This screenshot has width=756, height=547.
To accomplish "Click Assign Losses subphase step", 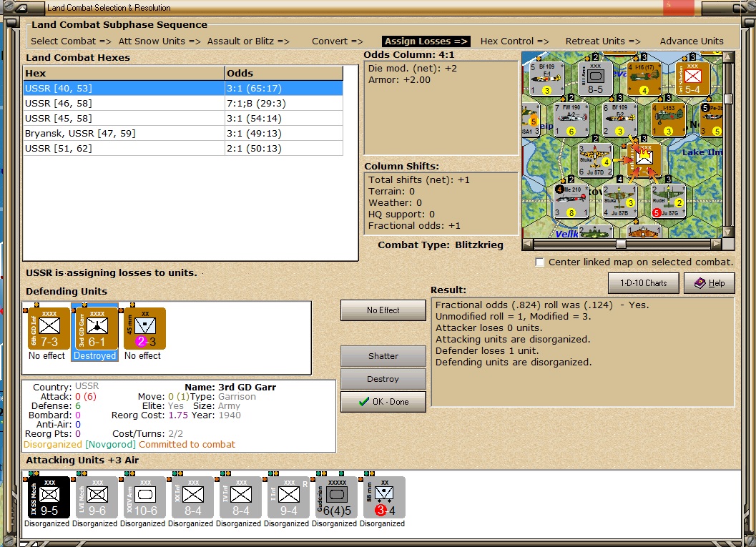I will click(426, 41).
